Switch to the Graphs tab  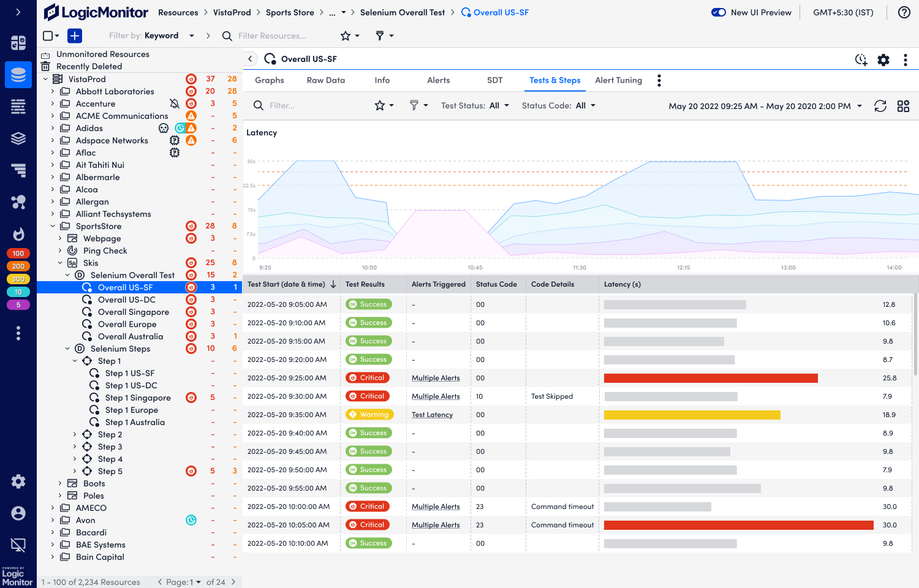(x=270, y=80)
